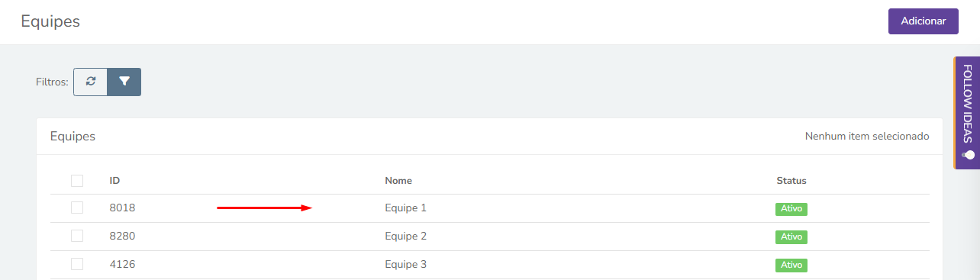This screenshot has width=980, height=280.
Task: Click the Ativo badge for Equipe 1
Action: pyautogui.click(x=791, y=208)
